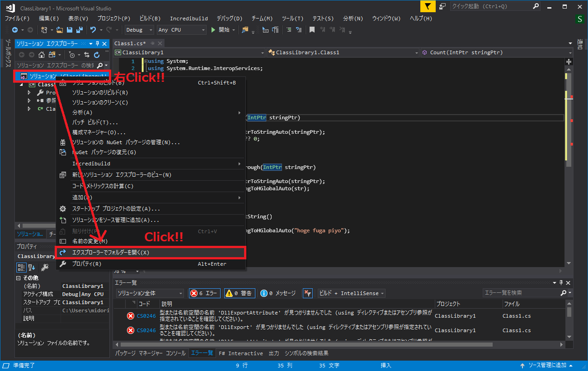Refresh Solution Explorer with the circular arrow
588x371 pixels.
click(97, 55)
